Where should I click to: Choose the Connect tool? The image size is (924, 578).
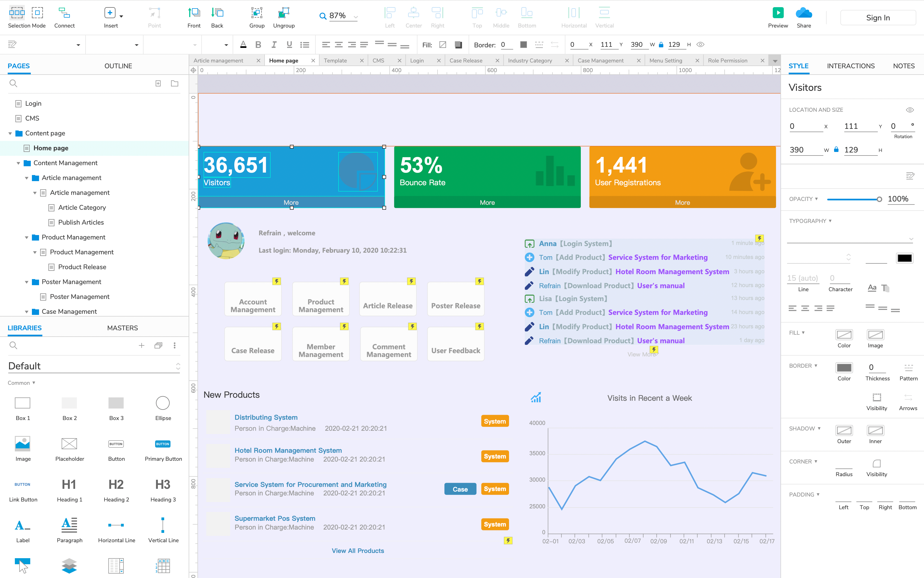[64, 18]
